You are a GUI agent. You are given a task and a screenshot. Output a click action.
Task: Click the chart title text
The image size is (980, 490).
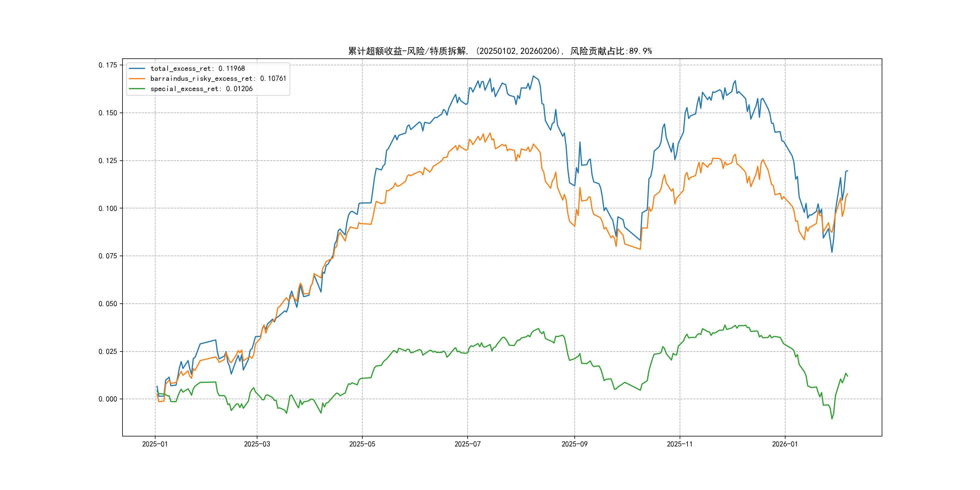click(x=500, y=51)
